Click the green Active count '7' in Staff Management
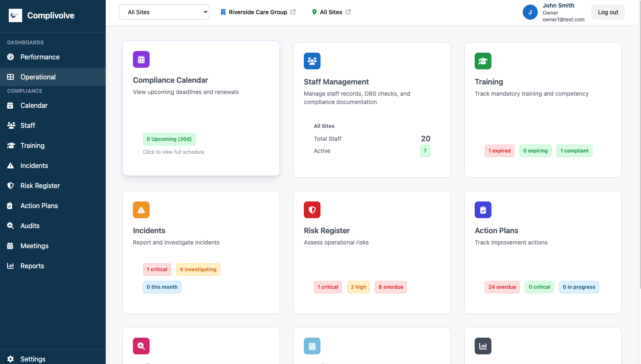Screen dimensions: 641x364 pos(425,151)
